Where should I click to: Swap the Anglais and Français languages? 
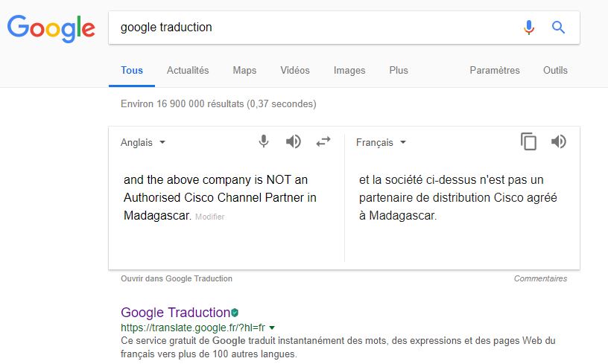323,141
